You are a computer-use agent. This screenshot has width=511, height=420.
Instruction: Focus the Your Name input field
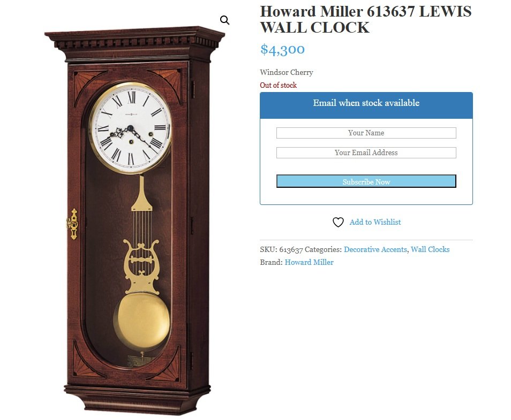366,133
